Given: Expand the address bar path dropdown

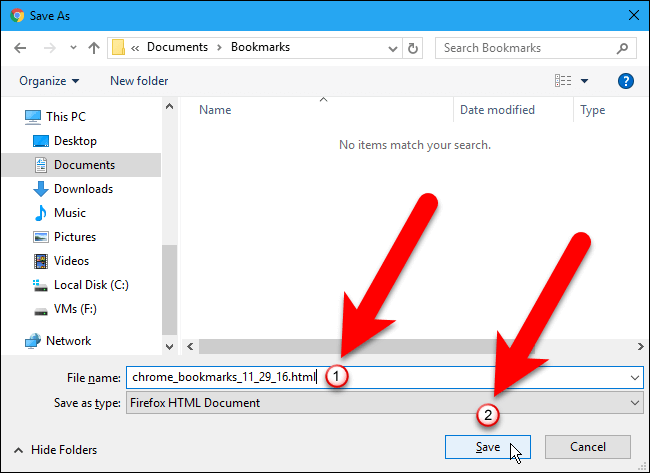Looking at the screenshot, I should pos(393,49).
